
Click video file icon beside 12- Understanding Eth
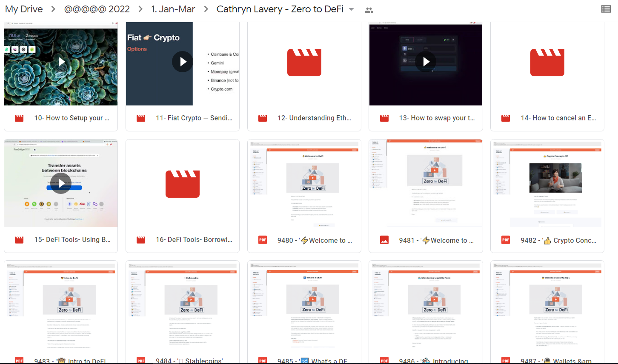[x=263, y=118]
